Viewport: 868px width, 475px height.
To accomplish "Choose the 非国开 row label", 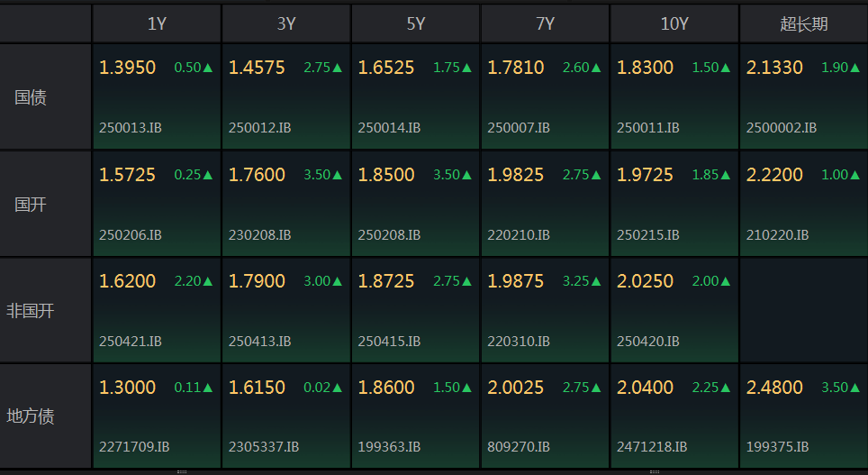I will click(31, 311).
